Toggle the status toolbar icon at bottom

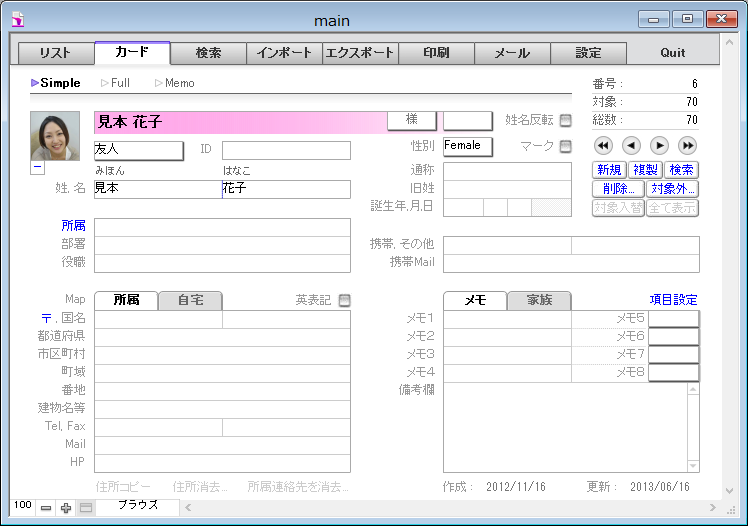(x=86, y=508)
